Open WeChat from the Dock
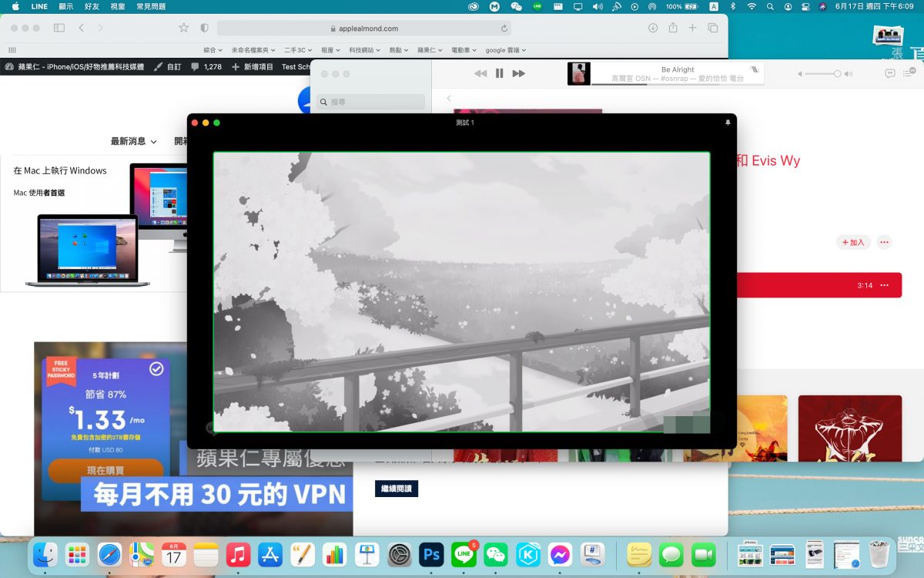Viewport: 924px width, 578px height. point(496,554)
